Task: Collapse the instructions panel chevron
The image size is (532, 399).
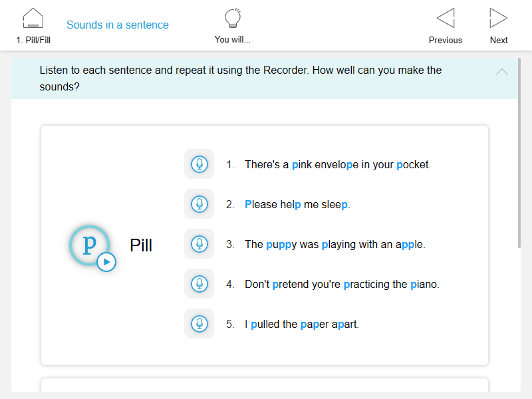Action: (502, 72)
